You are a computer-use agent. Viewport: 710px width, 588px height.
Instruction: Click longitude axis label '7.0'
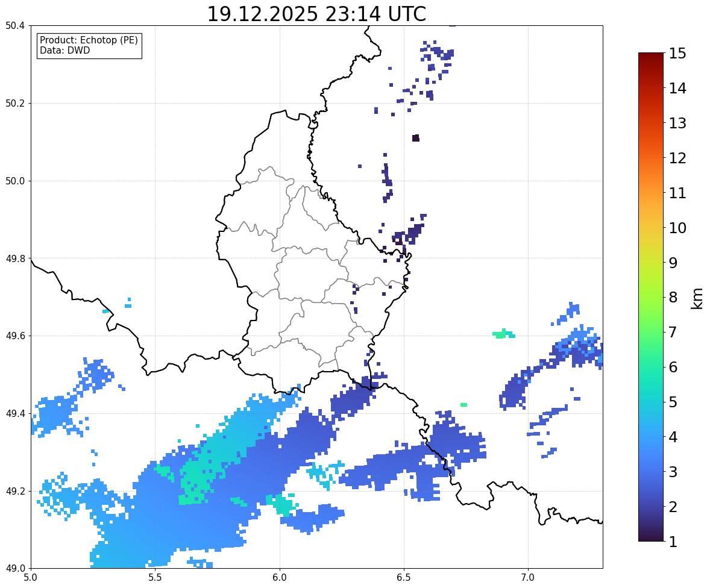[x=528, y=577]
